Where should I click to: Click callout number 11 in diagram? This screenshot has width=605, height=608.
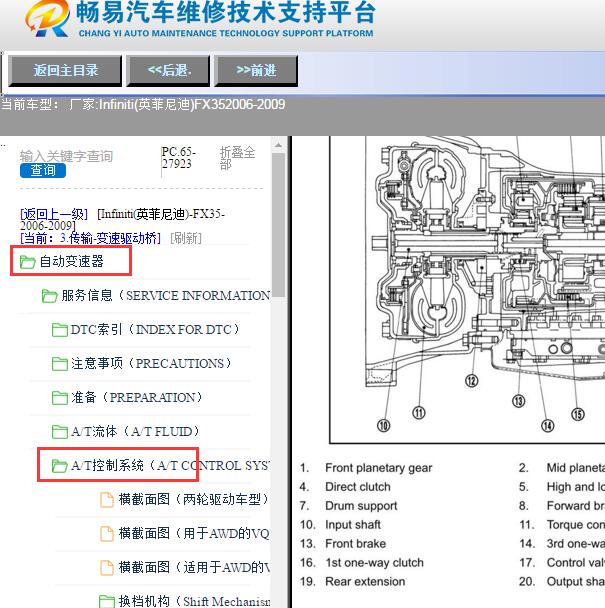(419, 413)
